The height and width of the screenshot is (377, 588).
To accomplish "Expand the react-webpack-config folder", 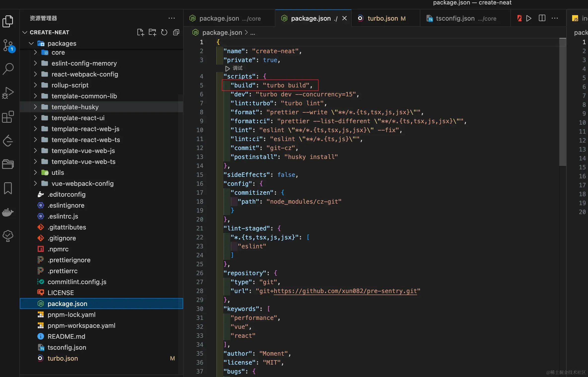I will pos(35,74).
